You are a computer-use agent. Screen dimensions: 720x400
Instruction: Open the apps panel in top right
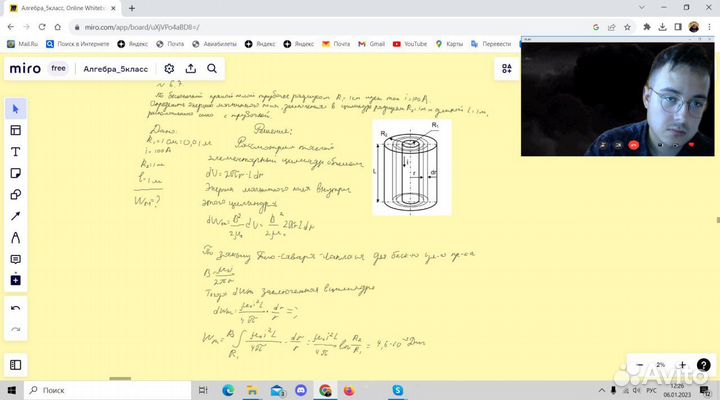click(x=507, y=69)
